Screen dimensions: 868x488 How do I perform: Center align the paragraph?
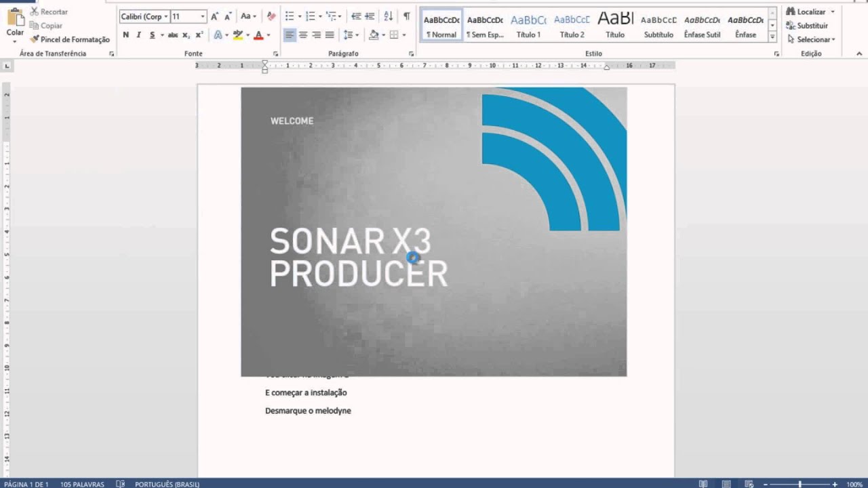click(303, 35)
